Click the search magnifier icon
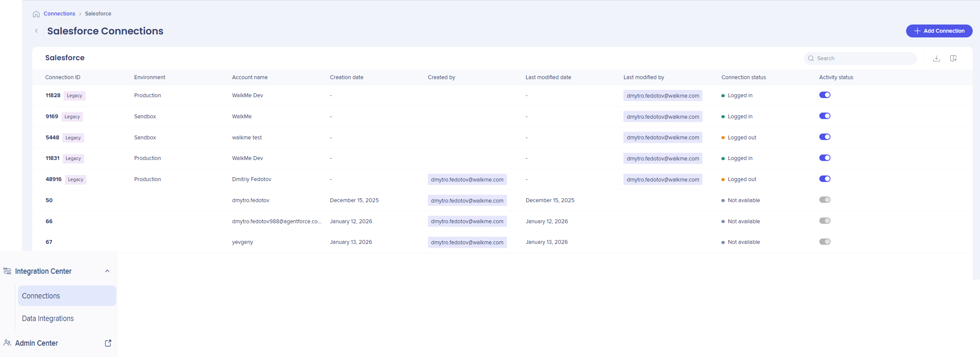This screenshot has height=357, width=980. coord(811,58)
